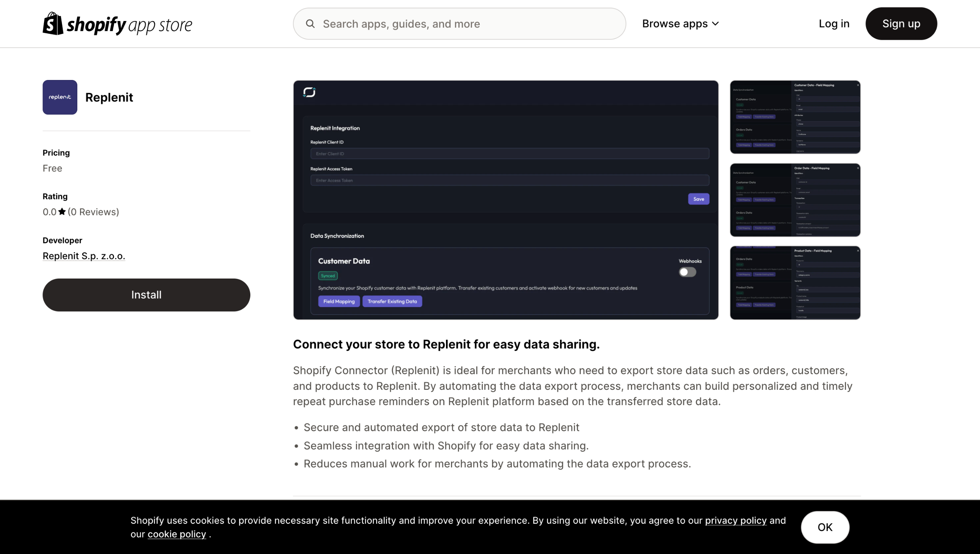The image size is (980, 554).
Task: Toggle the Webhooks switch in Customer Data
Action: [x=687, y=272]
